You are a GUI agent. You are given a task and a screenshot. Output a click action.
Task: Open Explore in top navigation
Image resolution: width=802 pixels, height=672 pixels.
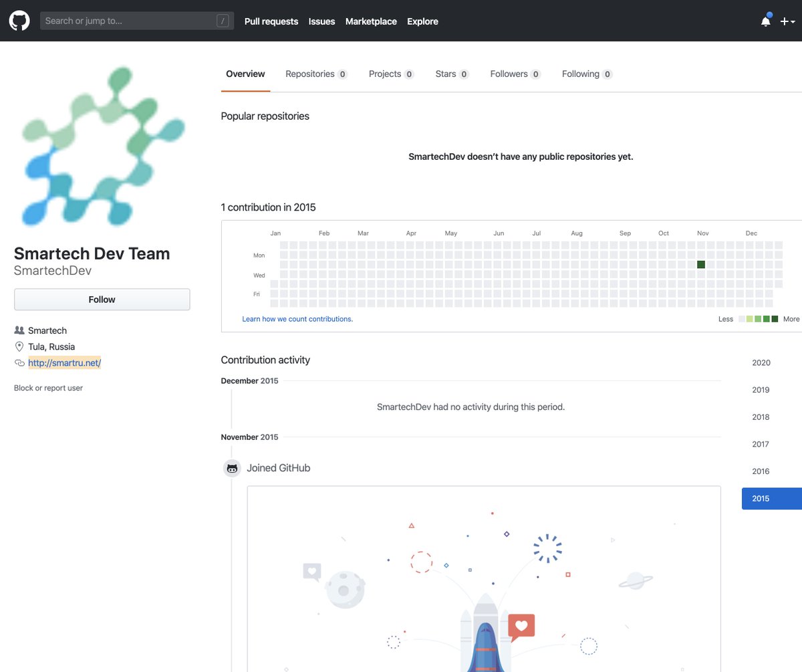(422, 21)
